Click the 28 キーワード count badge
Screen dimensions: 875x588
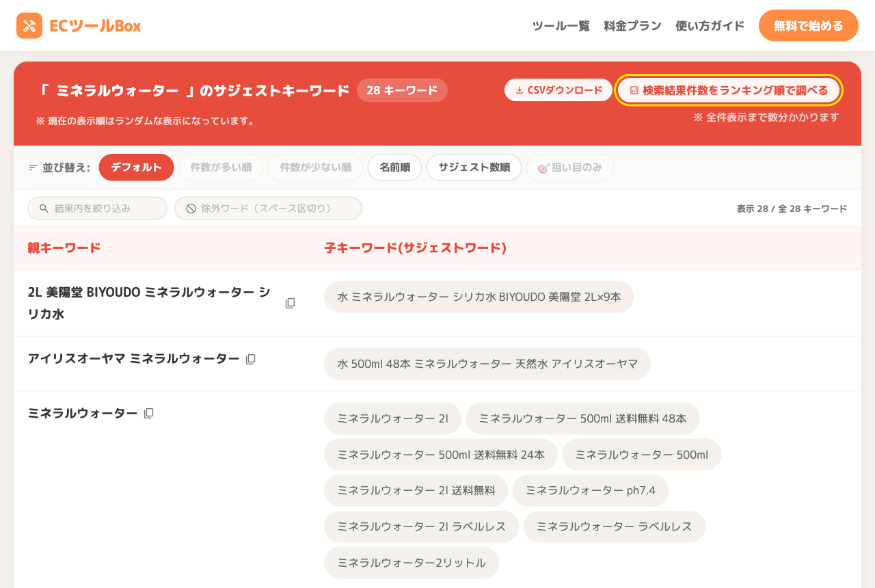point(402,90)
